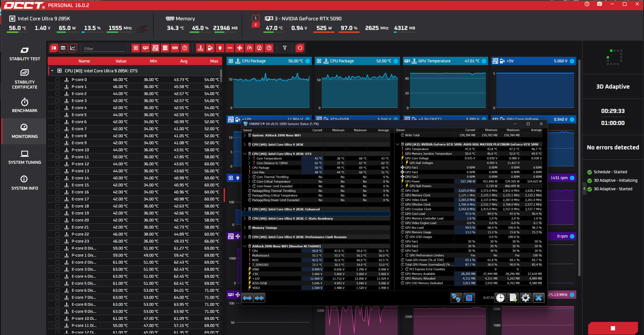
Task: Click the Filter text field
Action: (x=104, y=49)
